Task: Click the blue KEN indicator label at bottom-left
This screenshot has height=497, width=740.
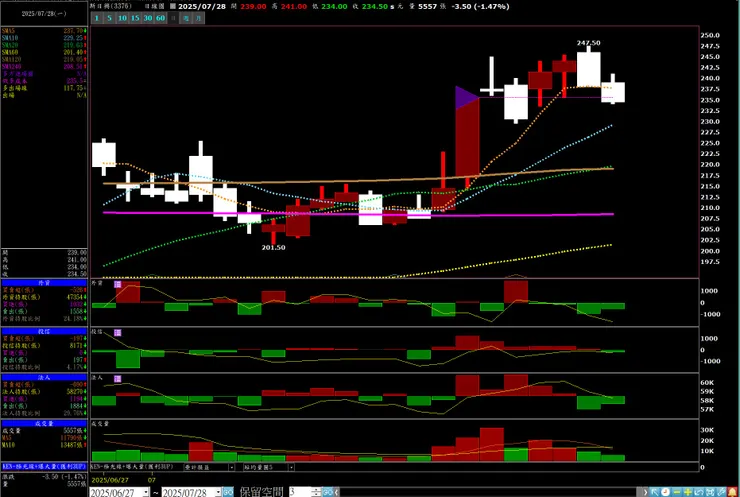Action: point(44,466)
